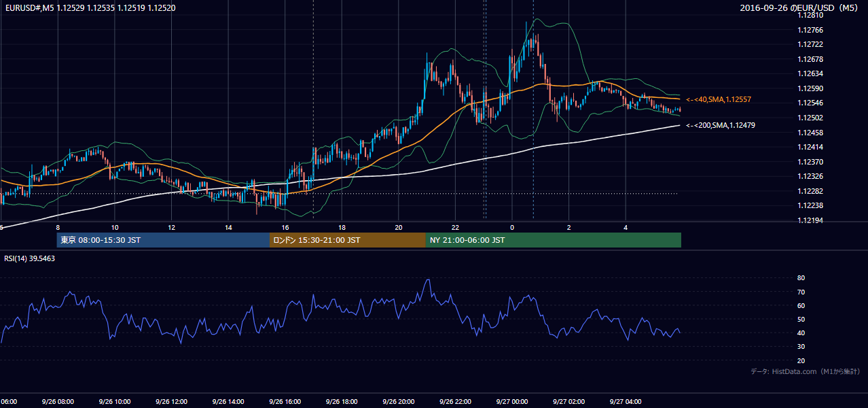
Task: Click price axis value 1.12590
Action: pyautogui.click(x=812, y=88)
